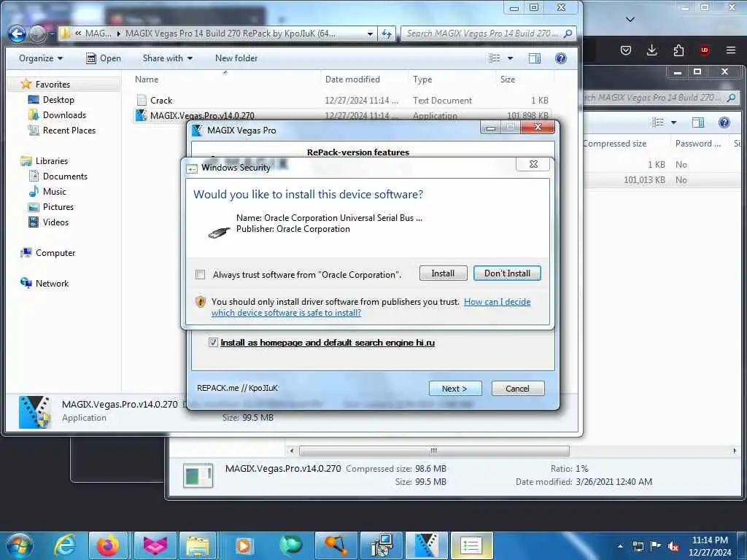Show hidden tray icons arrow

[620, 547]
